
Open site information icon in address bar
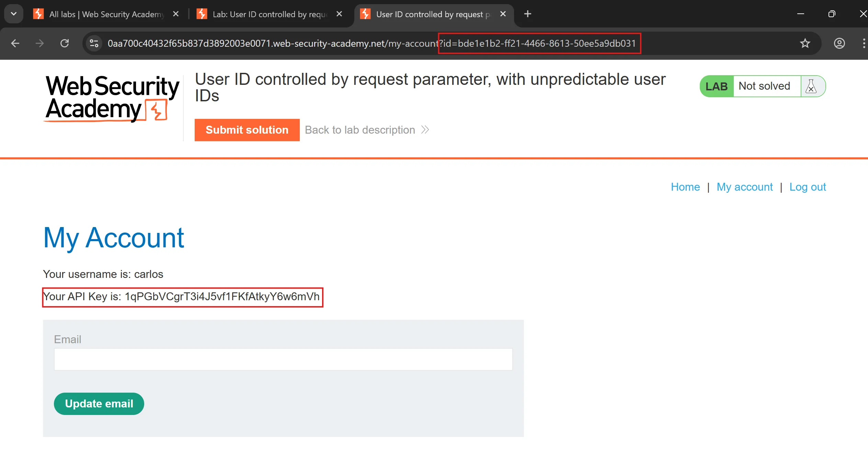pos(94,43)
